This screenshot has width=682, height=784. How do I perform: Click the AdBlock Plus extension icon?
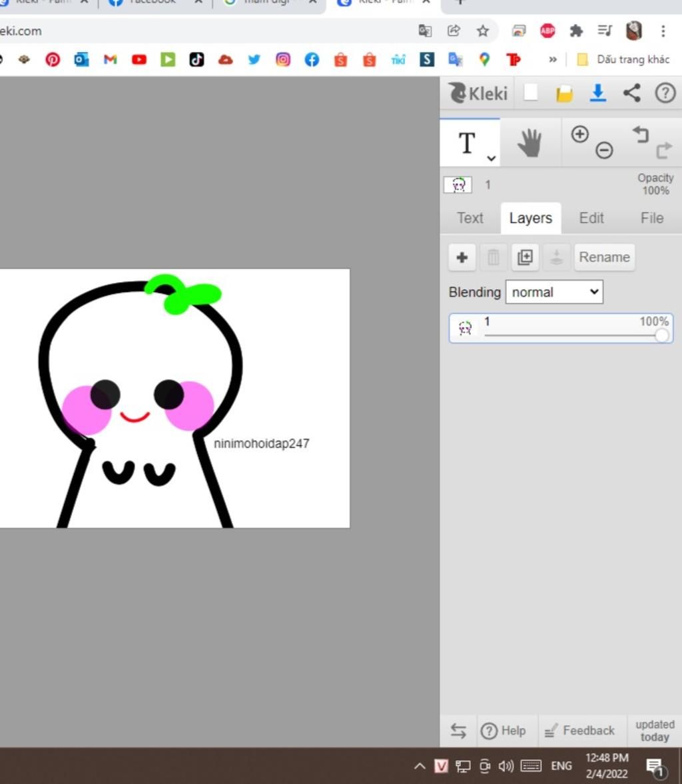click(x=547, y=31)
